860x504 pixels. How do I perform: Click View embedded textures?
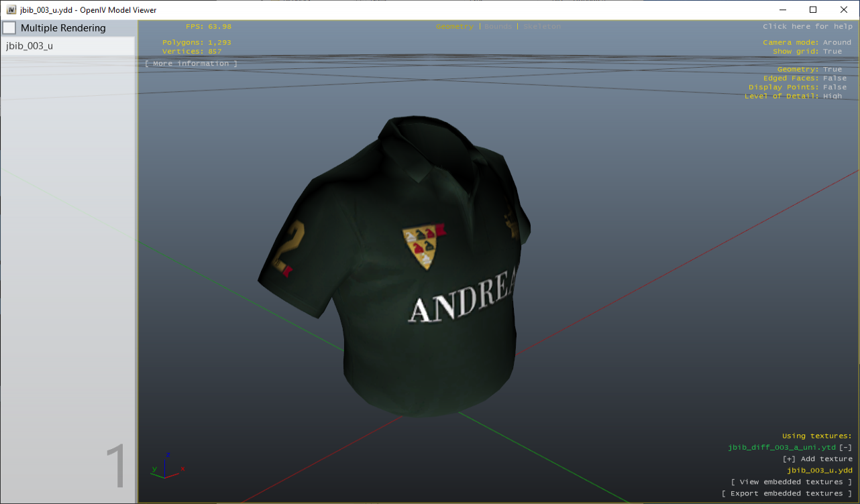[x=792, y=481]
